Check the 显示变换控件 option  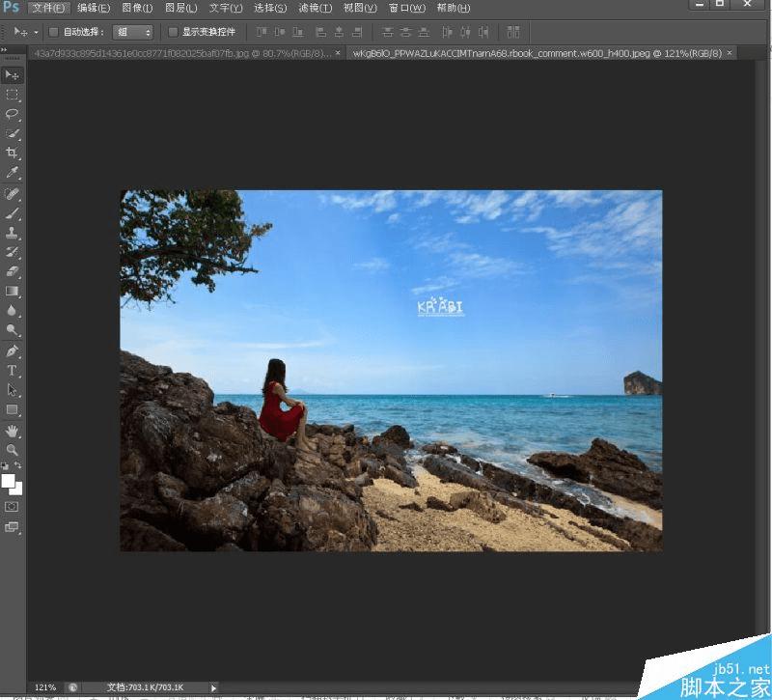click(x=173, y=32)
